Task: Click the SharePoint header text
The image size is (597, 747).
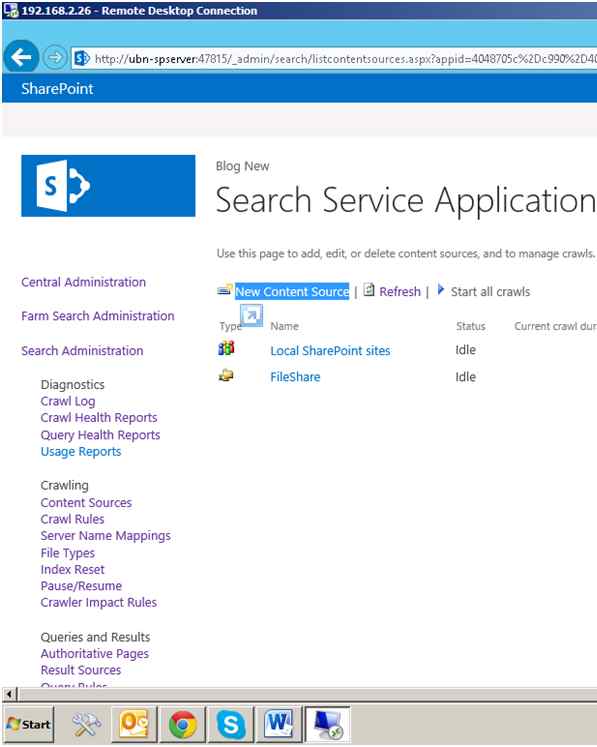Action: click(x=57, y=89)
